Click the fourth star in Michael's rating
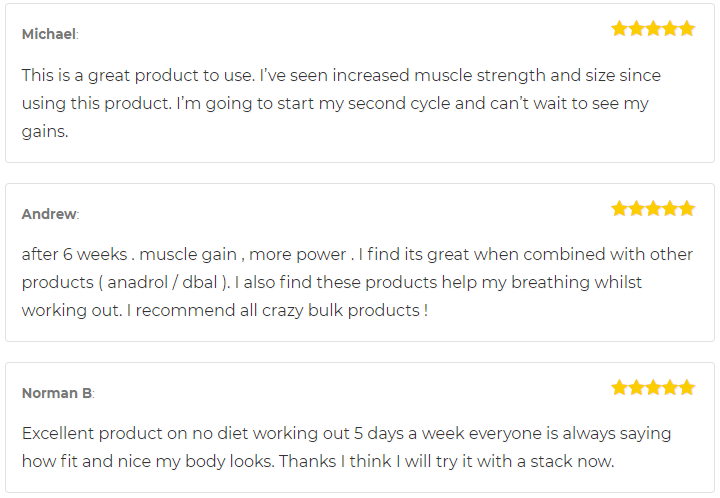 (670, 28)
